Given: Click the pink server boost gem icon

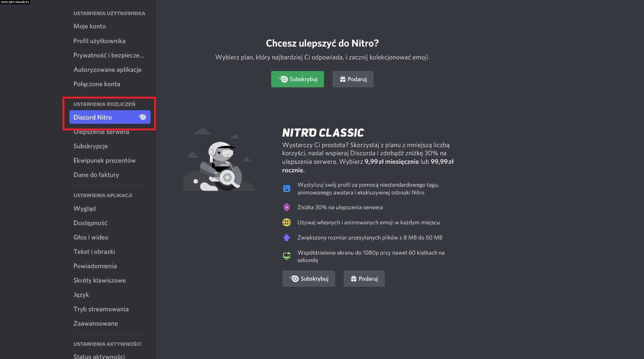Looking at the screenshot, I should click(286, 207).
